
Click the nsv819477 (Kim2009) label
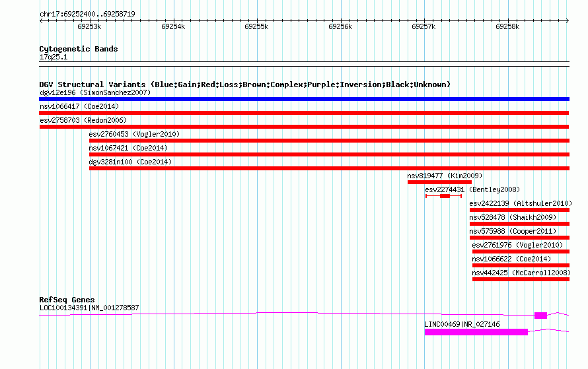click(445, 176)
